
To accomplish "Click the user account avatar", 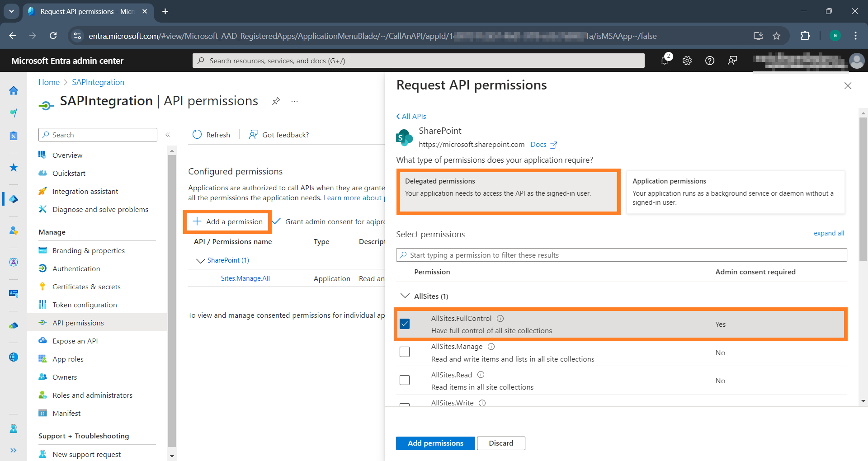I will click(x=857, y=61).
